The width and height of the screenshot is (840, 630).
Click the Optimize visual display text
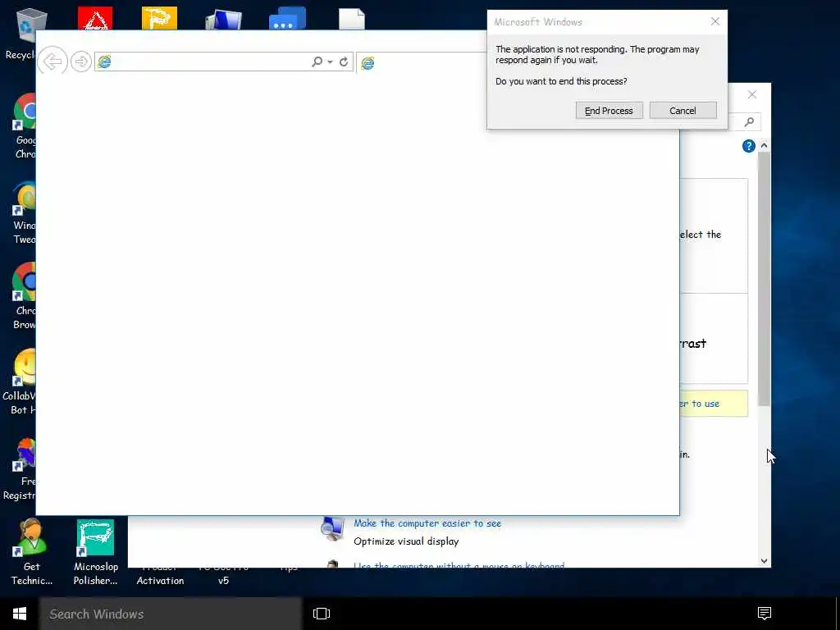[406, 541]
